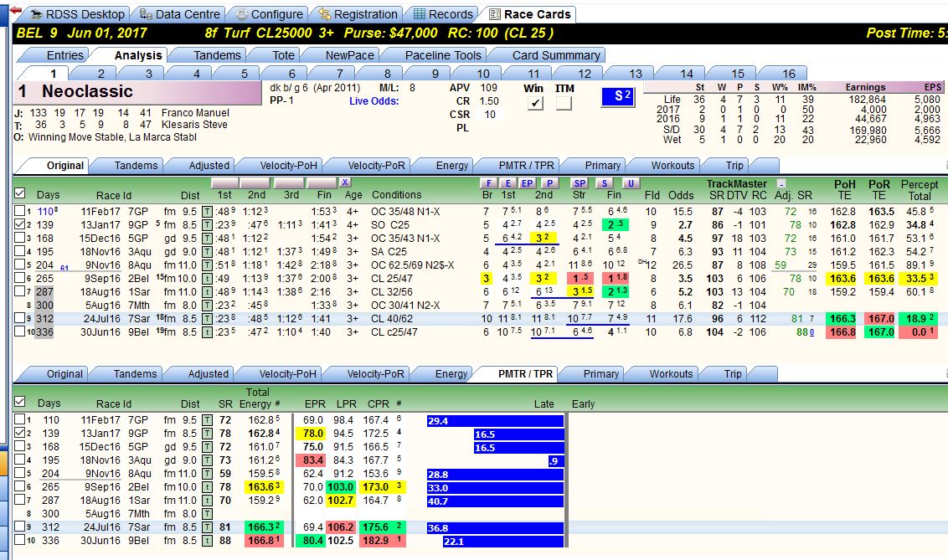
Task: Click the blank button above 1st column
Action: click(x=224, y=182)
